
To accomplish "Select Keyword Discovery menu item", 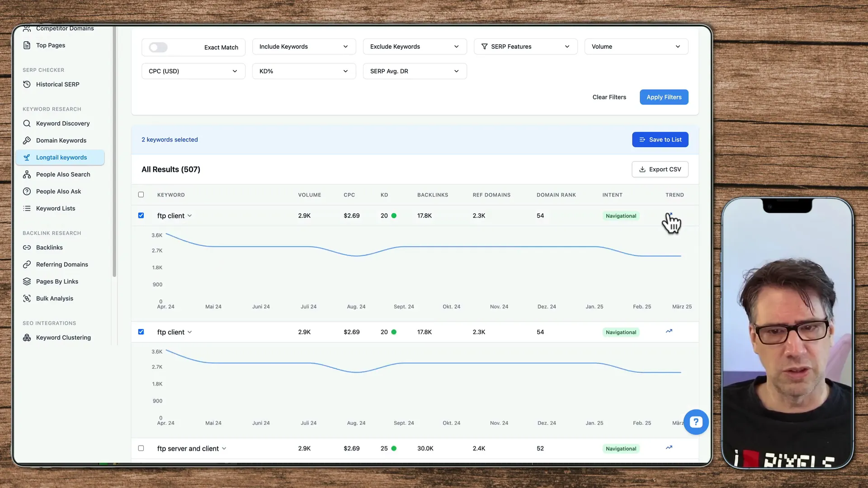I will click(62, 123).
